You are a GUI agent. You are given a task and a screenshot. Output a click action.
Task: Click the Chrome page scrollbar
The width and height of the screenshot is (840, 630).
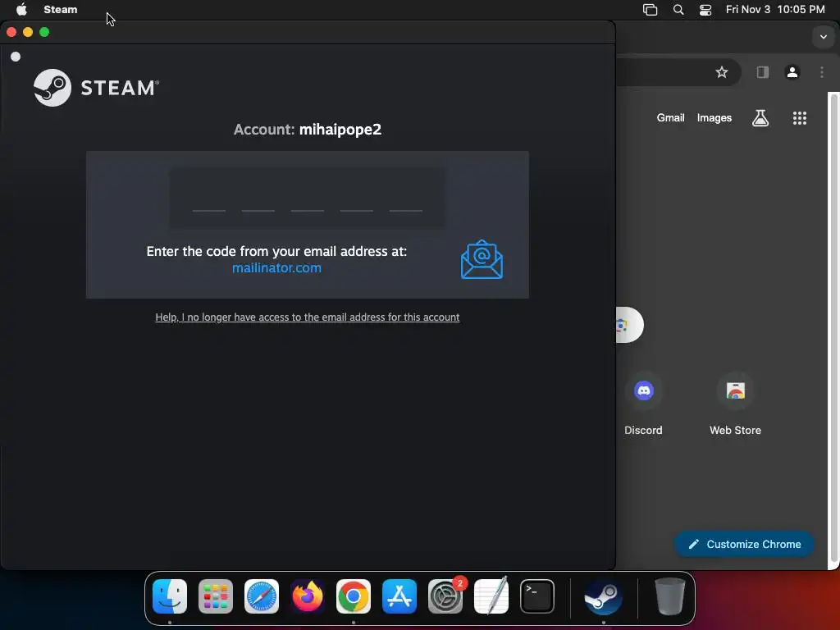833,326
